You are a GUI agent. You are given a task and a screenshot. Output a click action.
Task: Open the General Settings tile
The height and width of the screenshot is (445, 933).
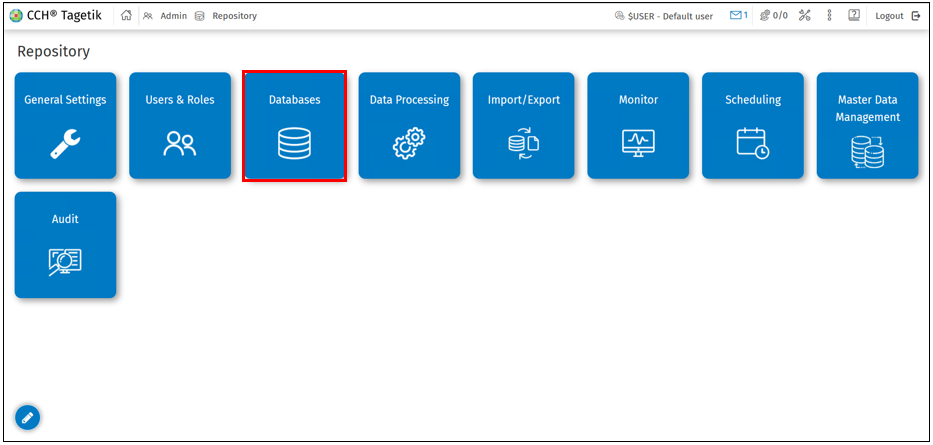point(65,126)
